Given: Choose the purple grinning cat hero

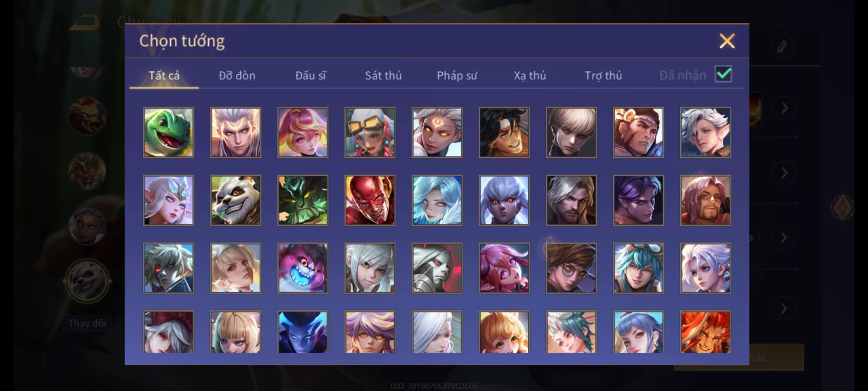Looking at the screenshot, I should 303,268.
